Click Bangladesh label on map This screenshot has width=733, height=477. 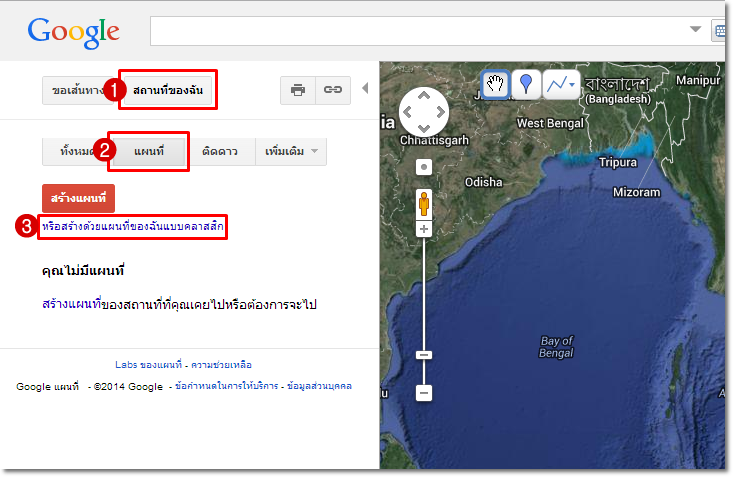click(x=618, y=90)
